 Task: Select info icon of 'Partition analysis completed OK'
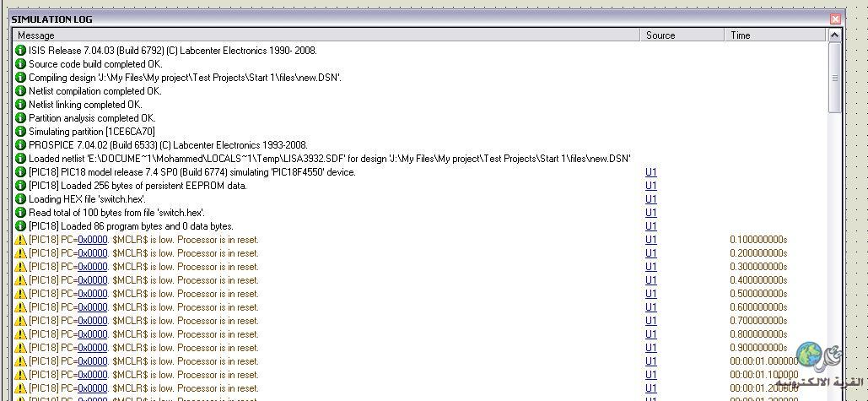pyautogui.click(x=20, y=118)
